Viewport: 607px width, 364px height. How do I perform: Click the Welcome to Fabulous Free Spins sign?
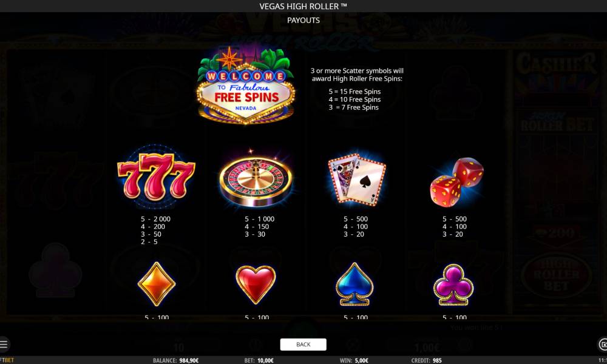coord(245,86)
